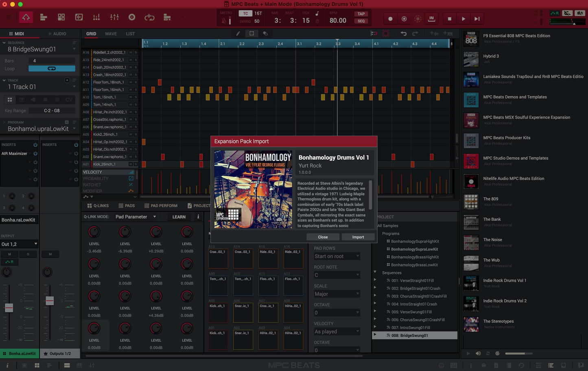Open the Channel Mixer icon in toolbar
588x371 pixels.
[114, 18]
